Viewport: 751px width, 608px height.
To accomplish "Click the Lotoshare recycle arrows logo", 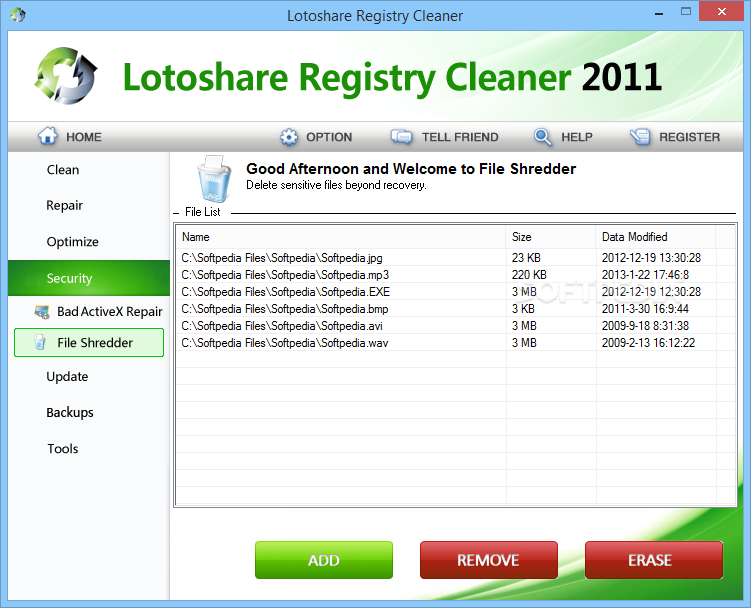I will (66, 76).
